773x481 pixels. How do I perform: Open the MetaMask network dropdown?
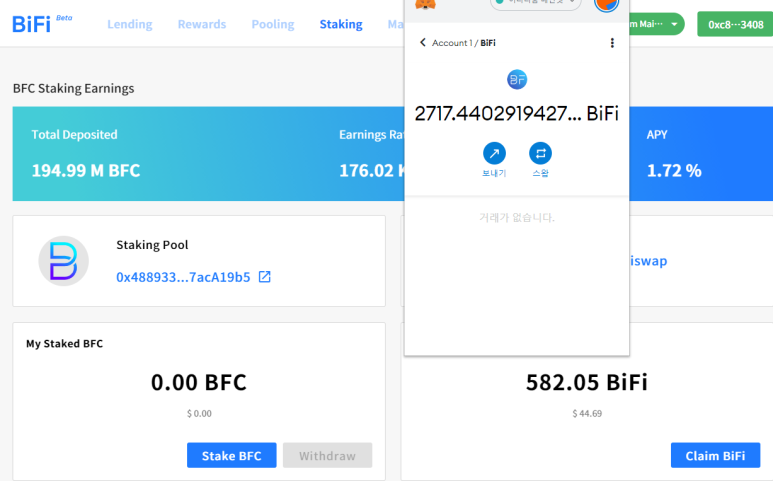536,4
